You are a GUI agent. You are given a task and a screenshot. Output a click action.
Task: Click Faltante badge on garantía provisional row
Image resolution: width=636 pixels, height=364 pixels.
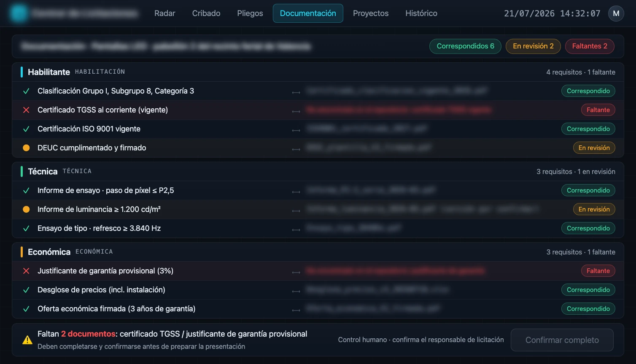pyautogui.click(x=598, y=271)
